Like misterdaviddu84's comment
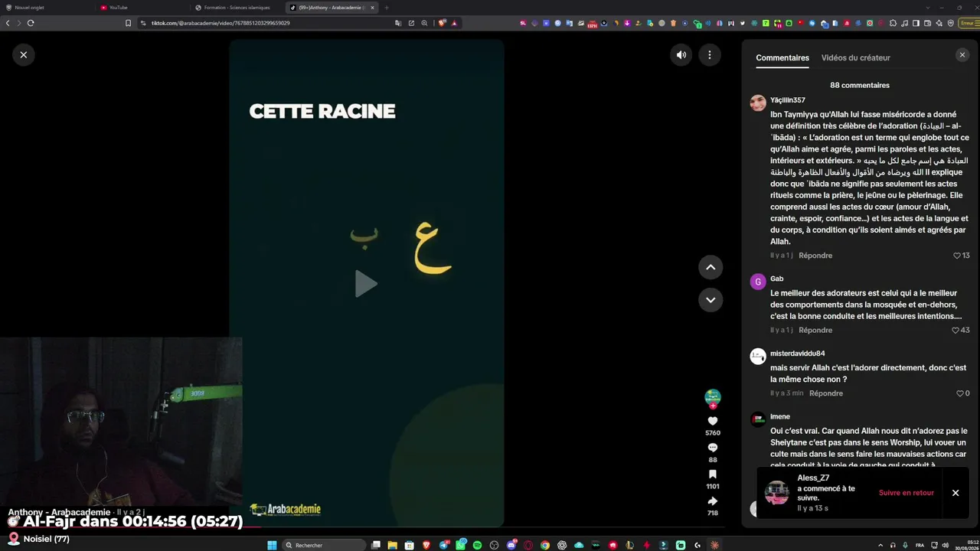 click(x=960, y=393)
